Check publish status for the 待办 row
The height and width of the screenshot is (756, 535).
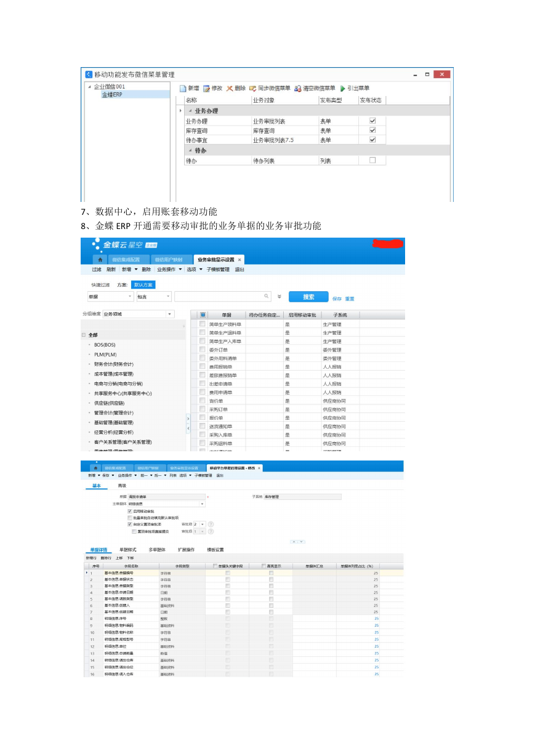(372, 160)
